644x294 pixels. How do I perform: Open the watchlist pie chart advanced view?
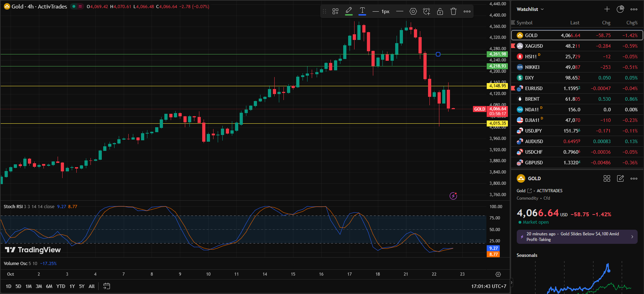[620, 9]
